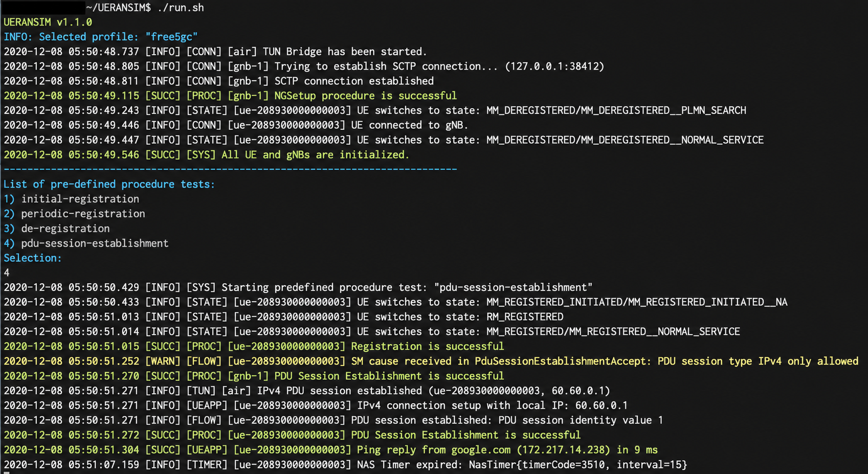868x474 pixels.
Task: Click option '3) de-registration'
Action: tap(57, 229)
